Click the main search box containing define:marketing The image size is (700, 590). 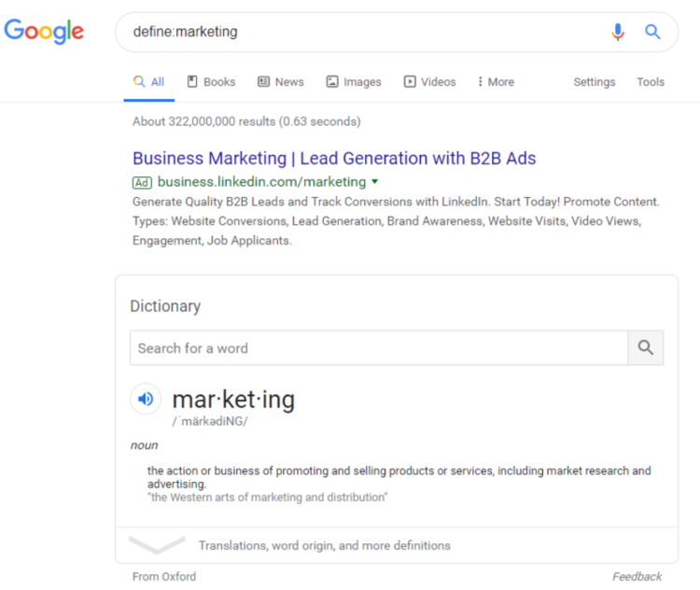(364, 32)
